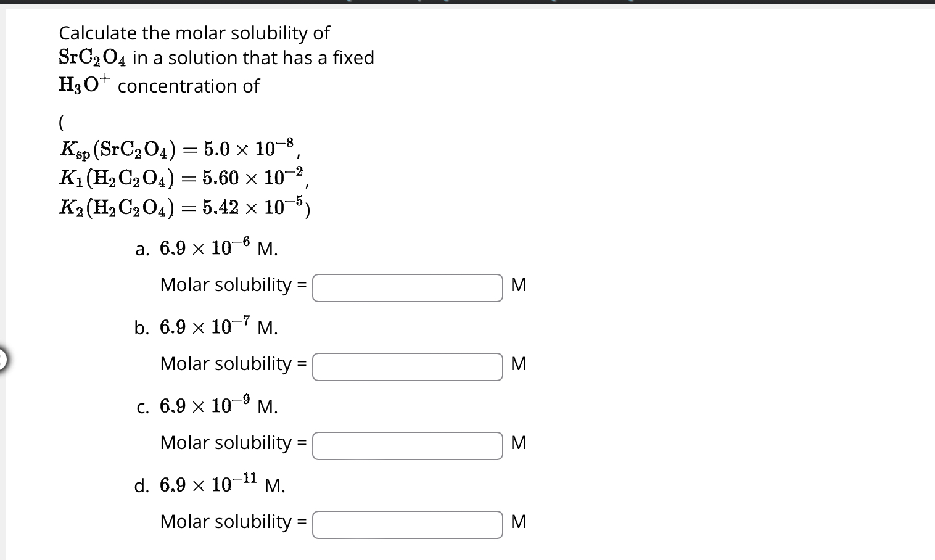Image resolution: width=935 pixels, height=560 pixels.
Task: Click the question text about molar solubility
Action: tap(192, 33)
